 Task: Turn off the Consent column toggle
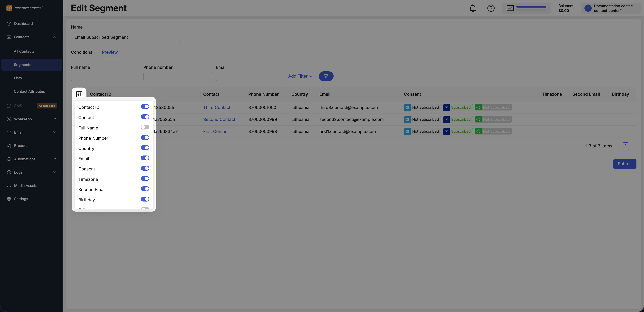click(x=145, y=169)
